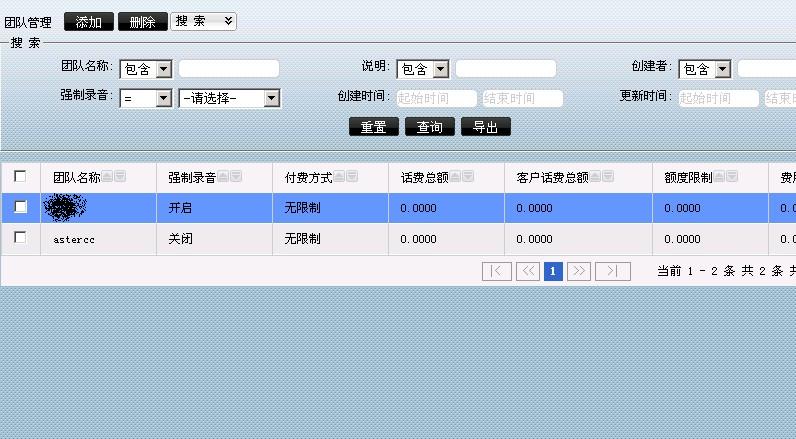Sort 额度限制 column ascending
The height and width of the screenshot is (439, 796).
(x=719, y=177)
